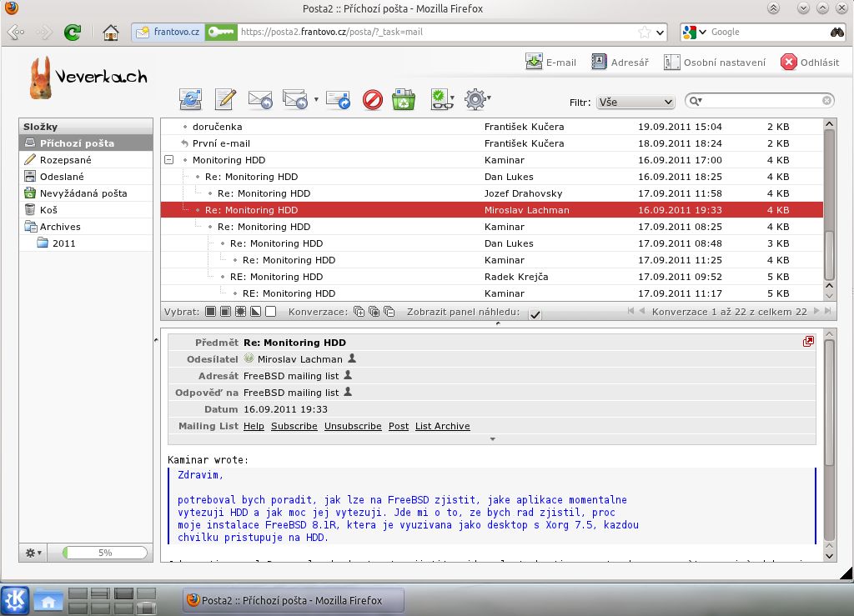
Task: Select all messages via the first Vybrat icon
Action: tap(211, 312)
